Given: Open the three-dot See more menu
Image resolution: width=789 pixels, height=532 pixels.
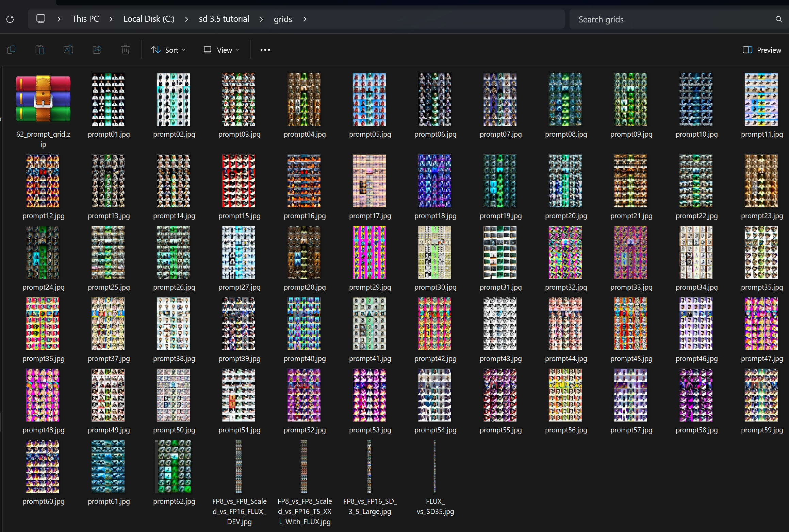Looking at the screenshot, I should [265, 50].
